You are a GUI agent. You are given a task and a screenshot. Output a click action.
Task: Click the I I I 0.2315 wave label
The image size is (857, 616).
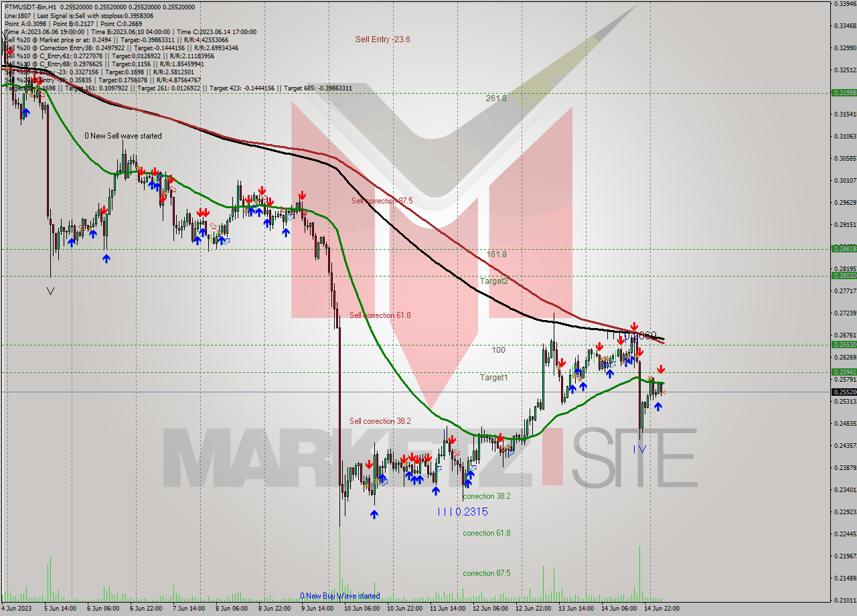(x=463, y=512)
